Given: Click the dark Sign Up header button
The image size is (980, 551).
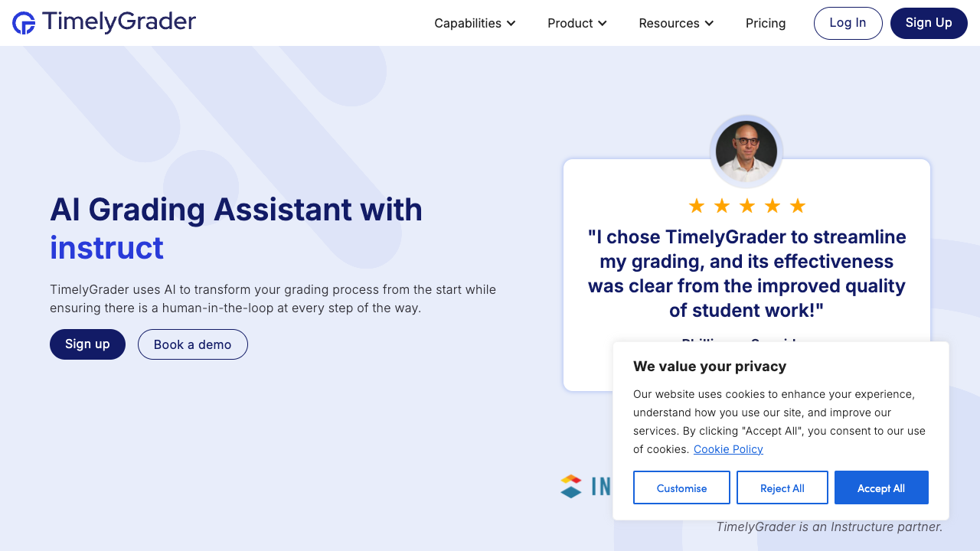Looking at the screenshot, I should pyautogui.click(x=929, y=23).
